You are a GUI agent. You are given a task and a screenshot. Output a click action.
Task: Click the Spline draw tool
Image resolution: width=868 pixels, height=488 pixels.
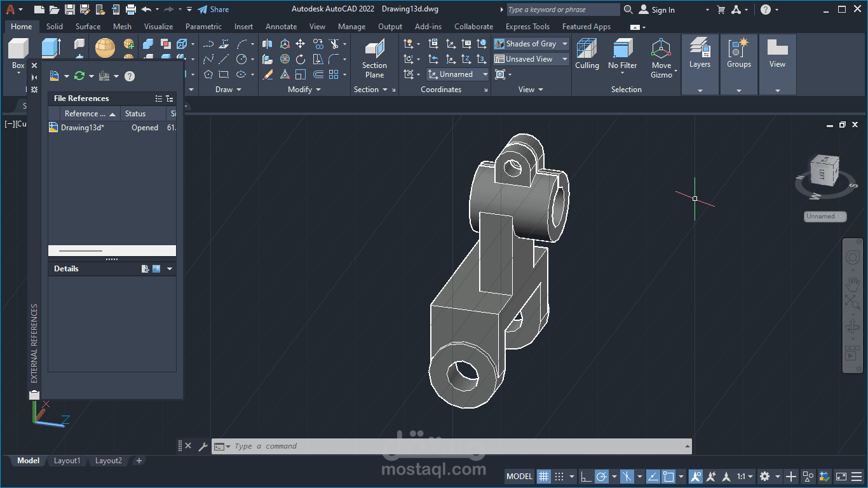[208, 59]
